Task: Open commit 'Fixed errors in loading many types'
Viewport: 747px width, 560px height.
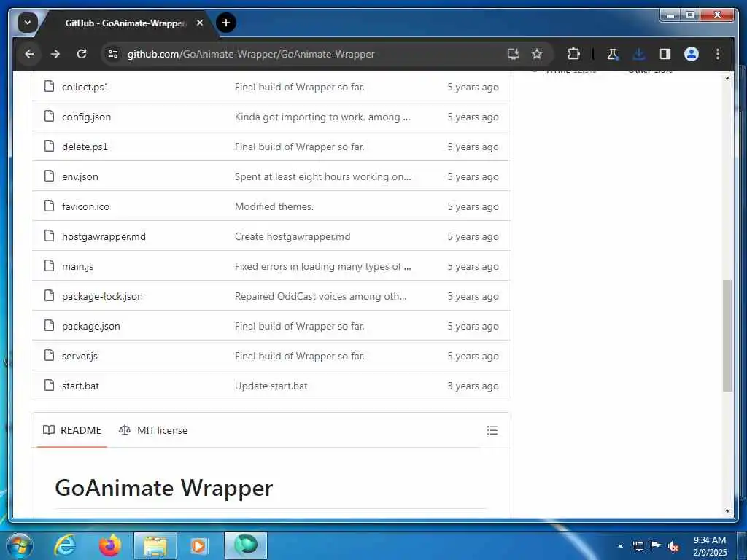Action: point(322,267)
